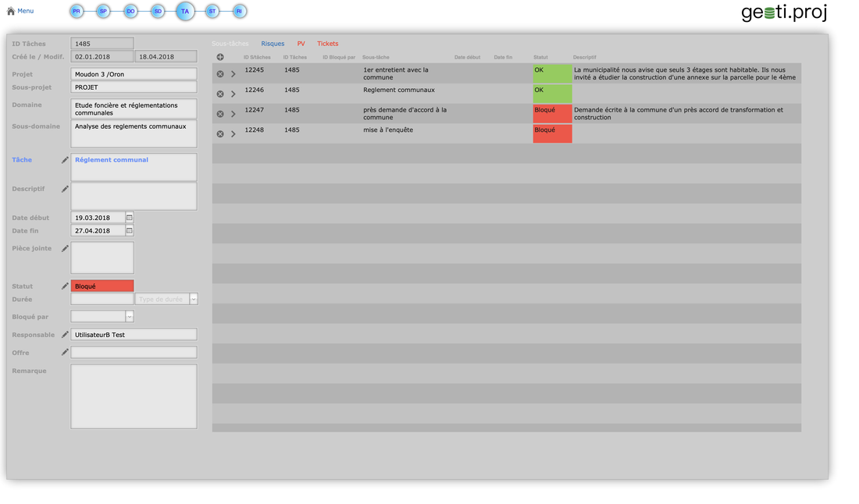The width and height of the screenshot is (859, 504).
Task: Expand sub-task 12246 details chevron
Action: click(233, 94)
